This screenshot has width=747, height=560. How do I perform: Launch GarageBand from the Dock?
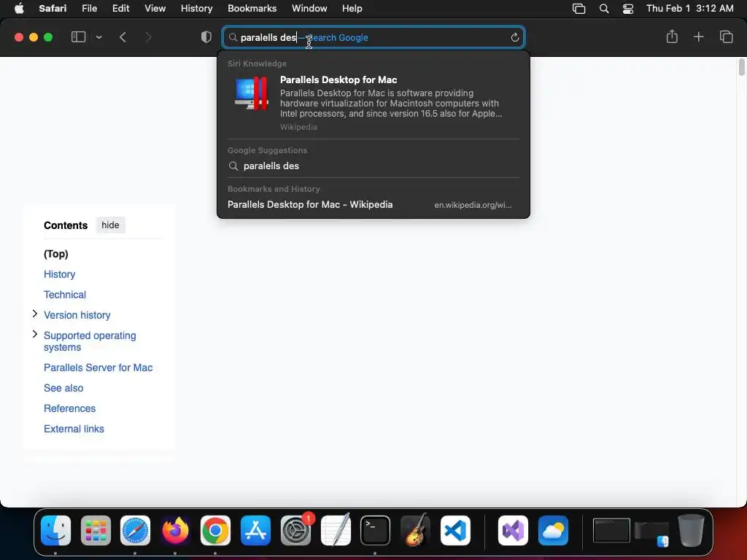pos(415,529)
